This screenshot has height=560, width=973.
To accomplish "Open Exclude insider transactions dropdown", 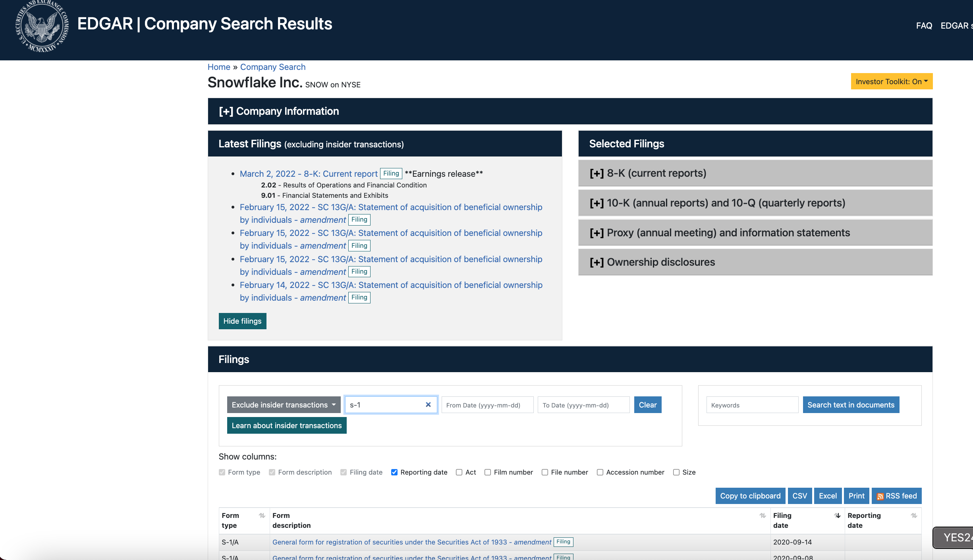I will coord(284,405).
